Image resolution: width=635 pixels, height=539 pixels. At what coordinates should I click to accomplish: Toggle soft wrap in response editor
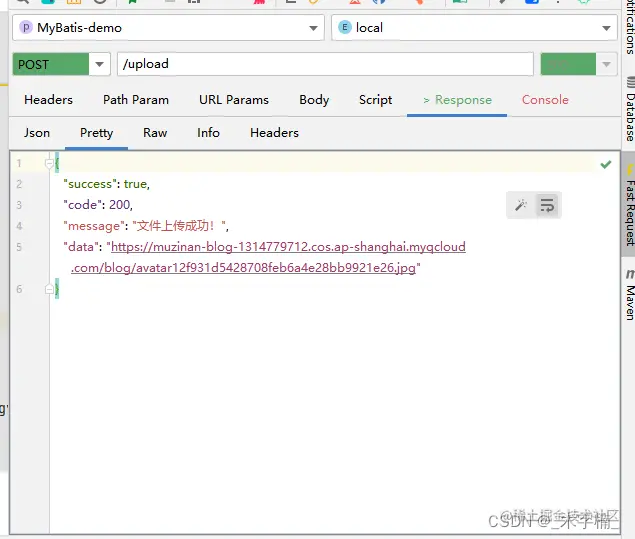click(547, 205)
